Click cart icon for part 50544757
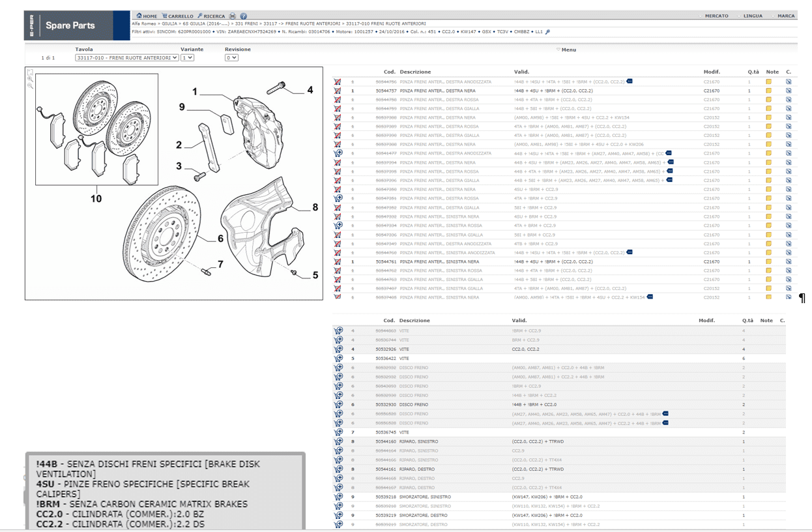The image size is (812, 532). 338,91
